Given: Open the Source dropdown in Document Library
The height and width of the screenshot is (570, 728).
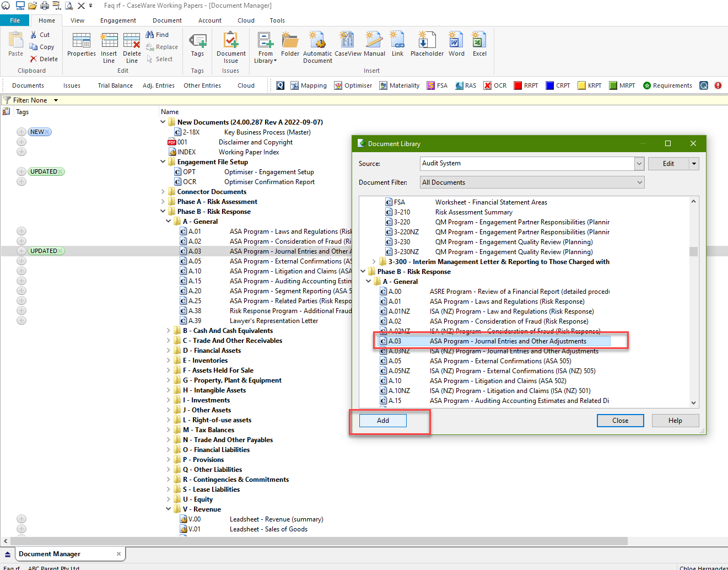Looking at the screenshot, I should [639, 163].
